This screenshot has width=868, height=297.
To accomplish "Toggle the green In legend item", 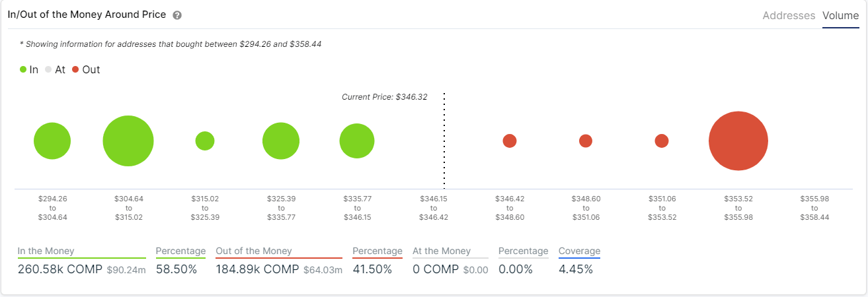I will 29,69.
